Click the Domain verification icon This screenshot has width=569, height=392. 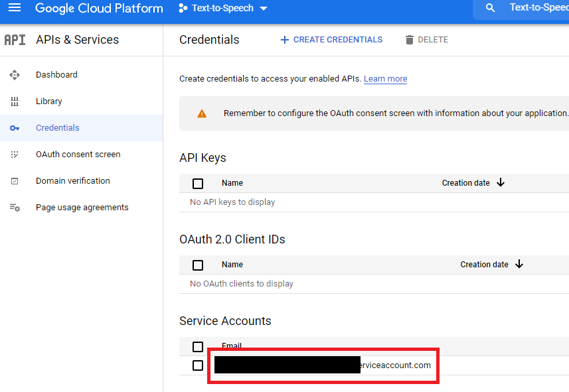point(15,181)
